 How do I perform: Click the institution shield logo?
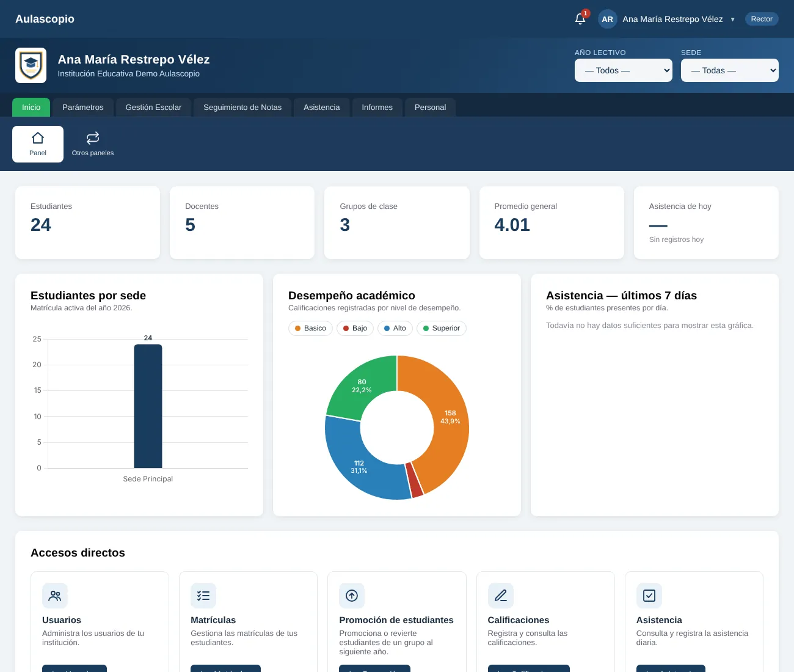pyautogui.click(x=31, y=65)
